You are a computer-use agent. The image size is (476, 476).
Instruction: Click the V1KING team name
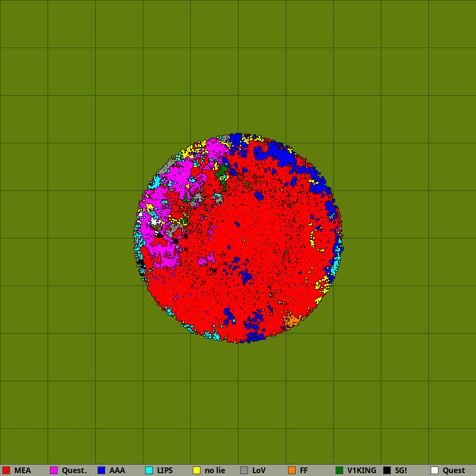click(362, 470)
